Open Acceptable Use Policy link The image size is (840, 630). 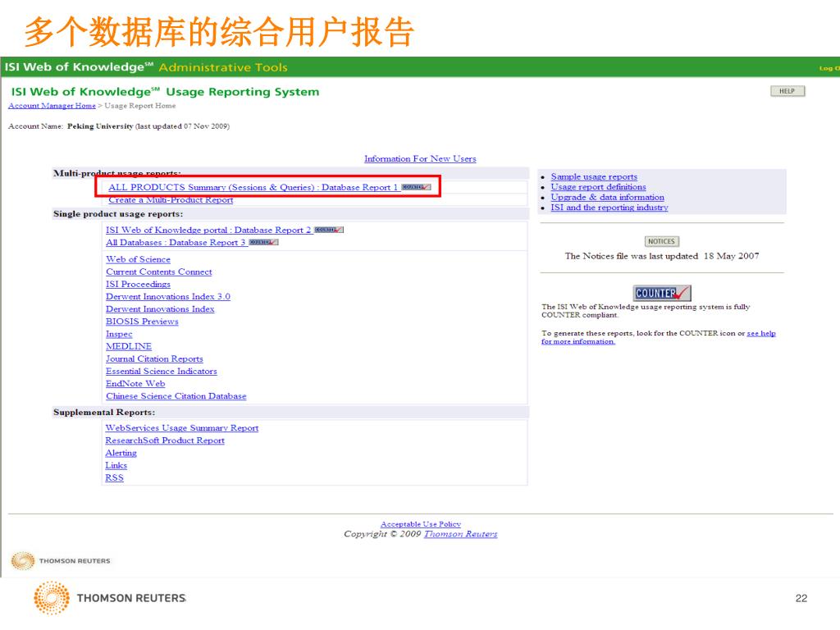tap(421, 524)
